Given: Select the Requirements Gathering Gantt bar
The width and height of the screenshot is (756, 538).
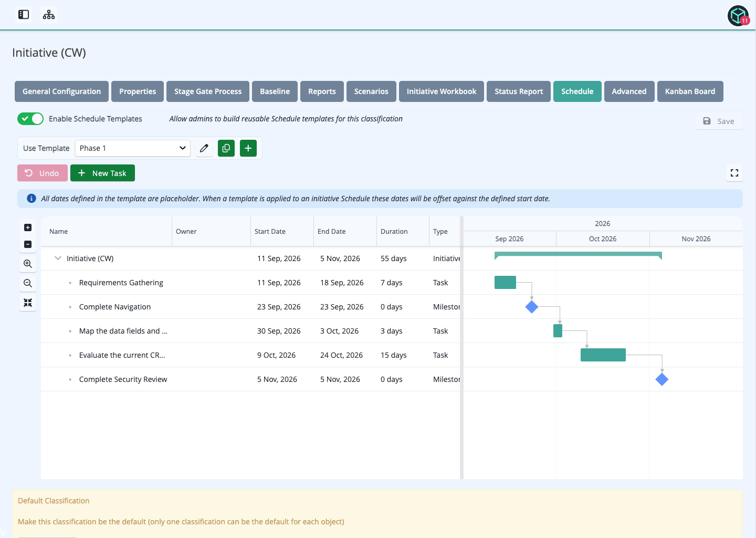Looking at the screenshot, I should (505, 283).
